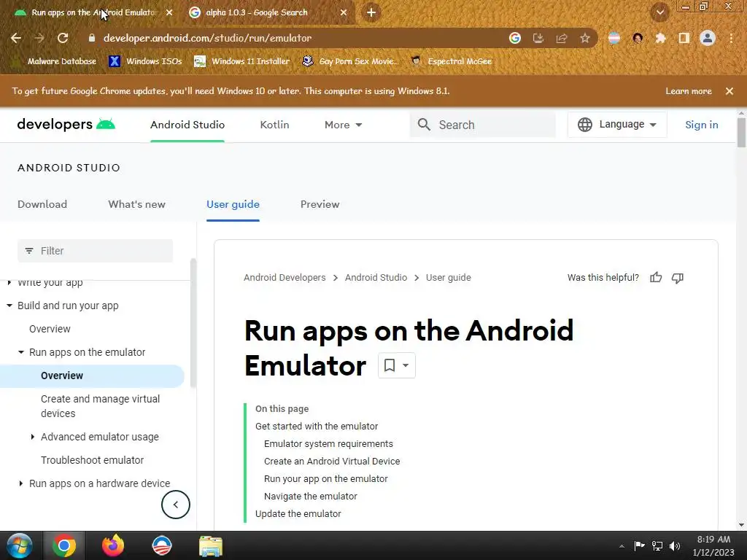Open the bookmark dropdown arrow beside title
747x560 pixels.
point(406,365)
